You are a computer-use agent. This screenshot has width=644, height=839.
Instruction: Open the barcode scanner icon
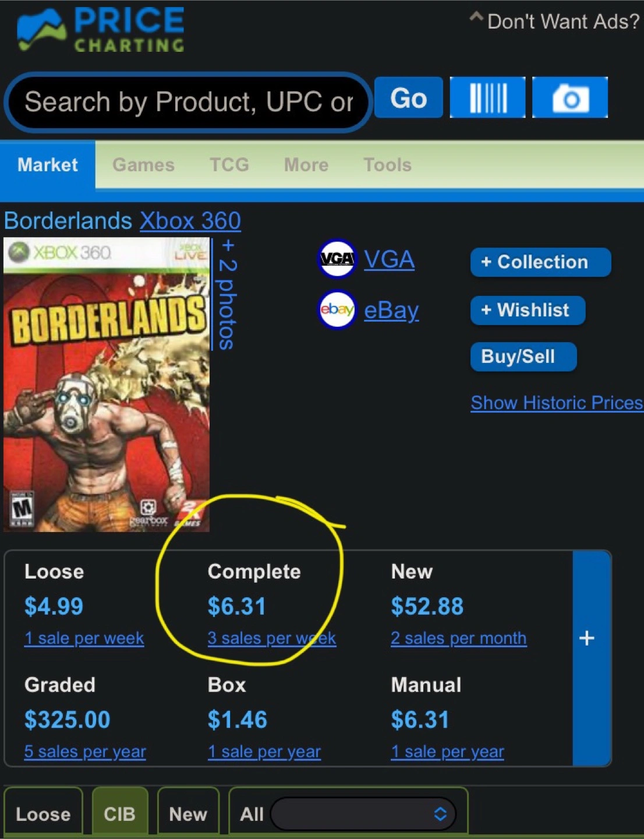(x=487, y=97)
